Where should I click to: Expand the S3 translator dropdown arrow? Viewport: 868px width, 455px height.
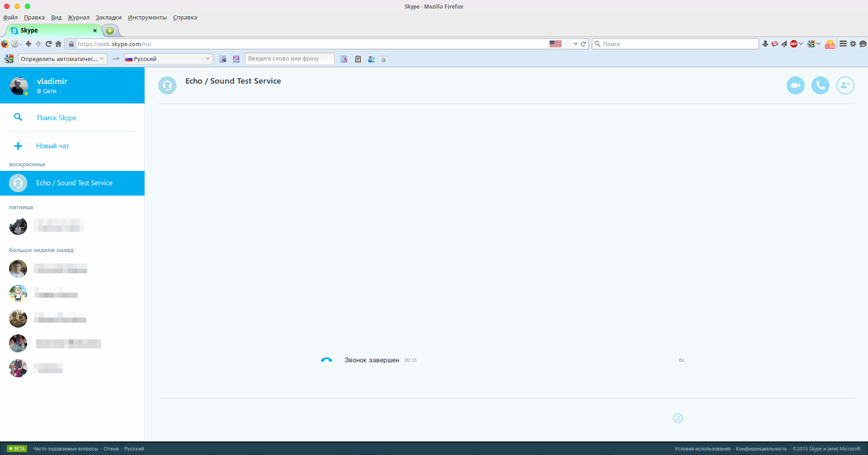pyautogui.click(x=819, y=44)
